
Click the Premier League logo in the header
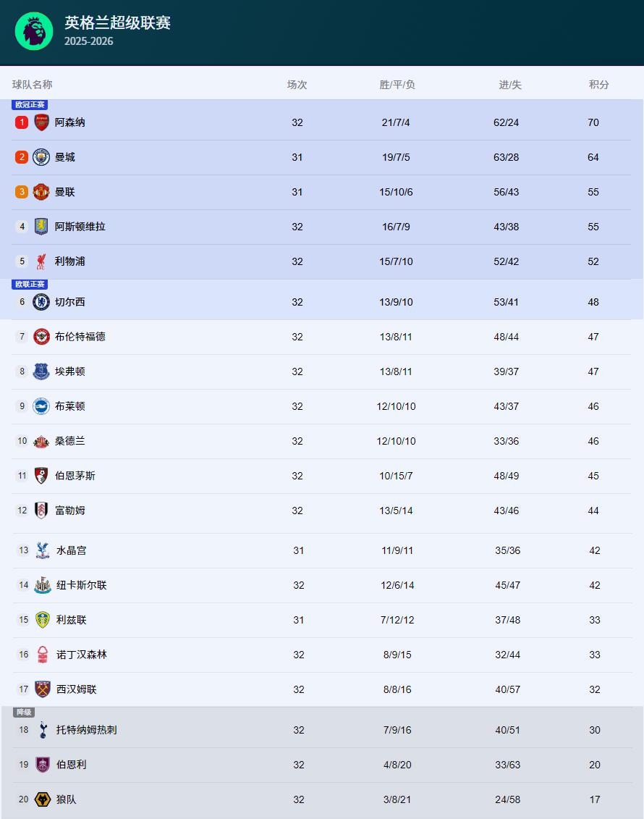pyautogui.click(x=34, y=31)
